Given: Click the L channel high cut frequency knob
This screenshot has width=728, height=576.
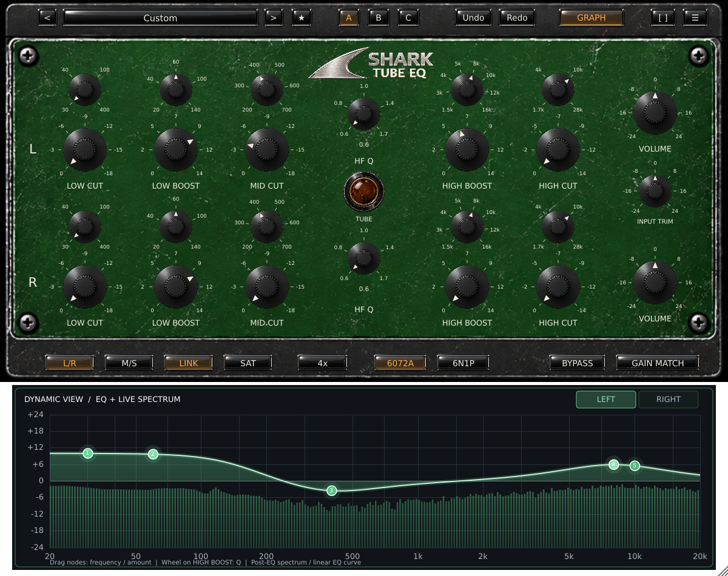Looking at the screenshot, I should tap(558, 90).
